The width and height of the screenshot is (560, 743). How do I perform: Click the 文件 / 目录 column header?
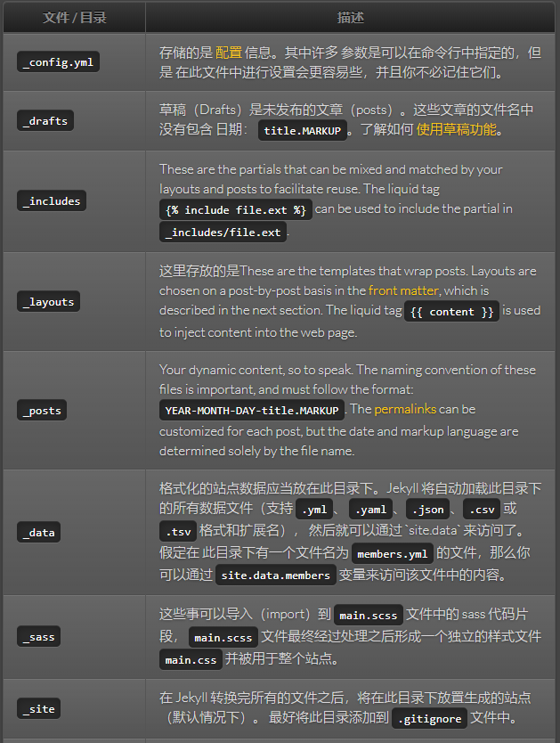click(x=74, y=18)
